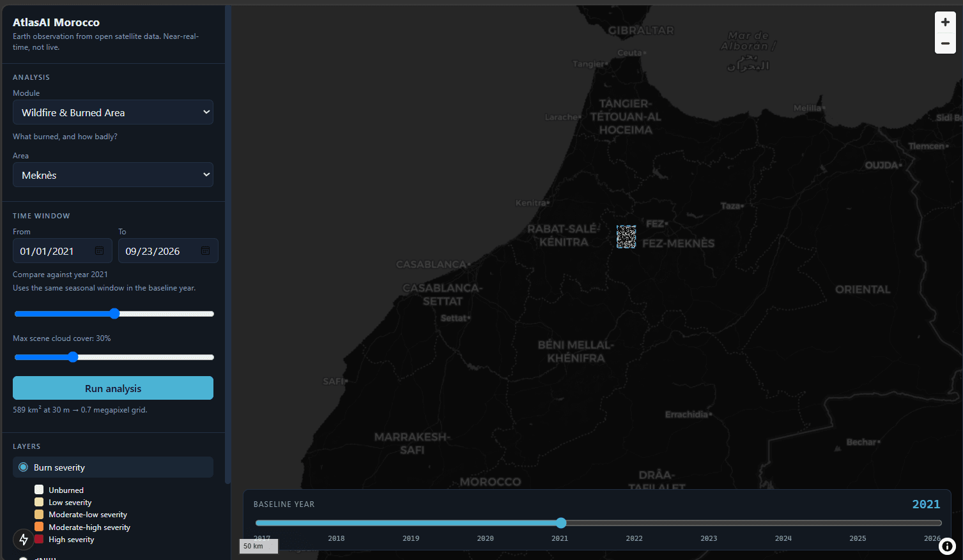Click the High severity legend swatch
963x560 pixels.
click(39, 540)
